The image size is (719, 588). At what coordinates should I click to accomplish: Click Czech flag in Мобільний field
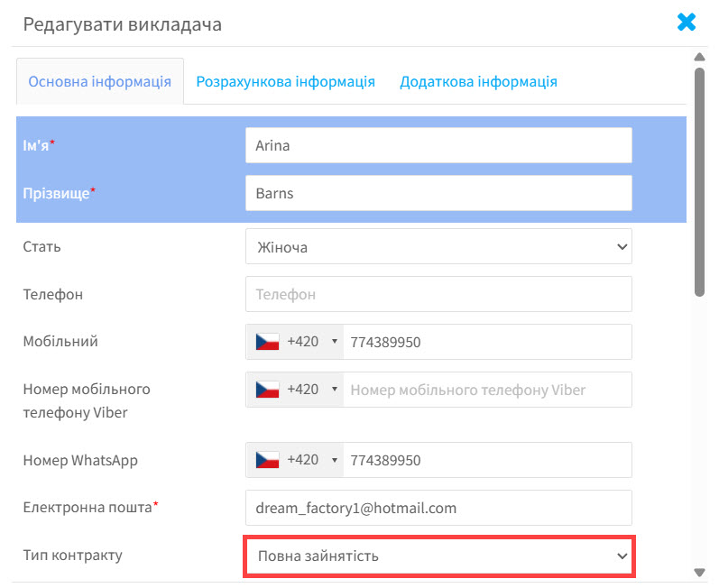[x=267, y=342]
